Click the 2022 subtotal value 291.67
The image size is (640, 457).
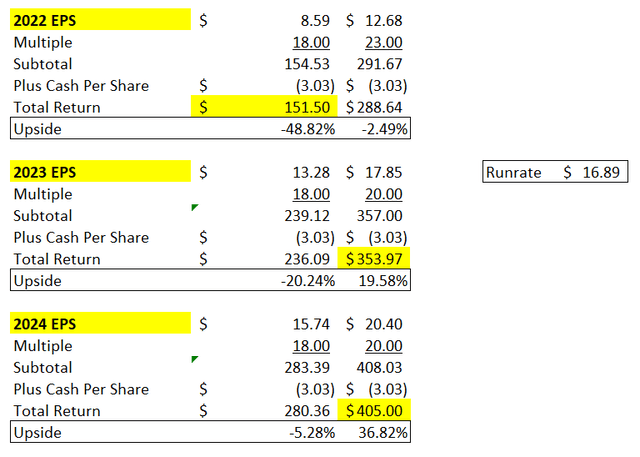[x=384, y=64]
